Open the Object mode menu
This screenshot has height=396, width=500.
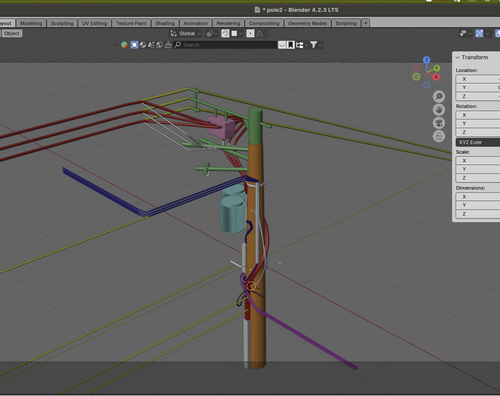[x=12, y=33]
